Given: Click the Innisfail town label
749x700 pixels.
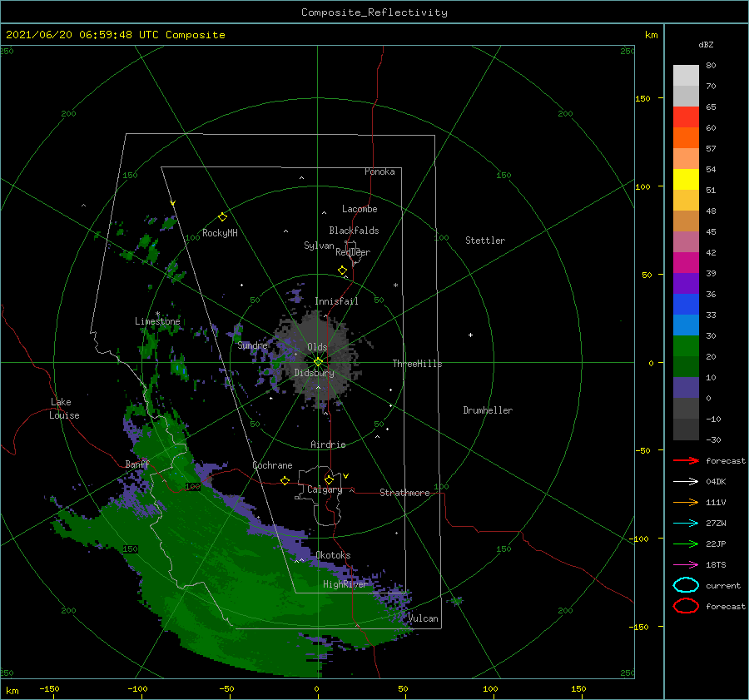Looking at the screenshot, I should (336, 301).
